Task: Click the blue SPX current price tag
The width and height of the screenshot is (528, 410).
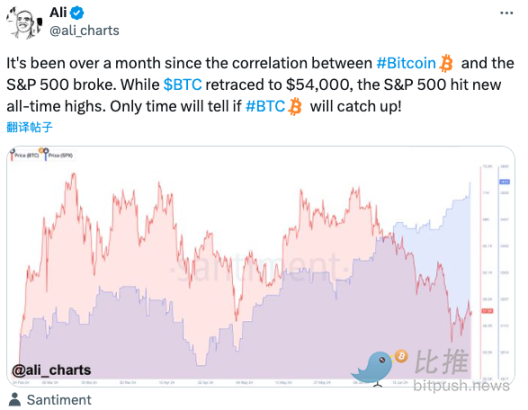Action: pyautogui.click(x=504, y=182)
